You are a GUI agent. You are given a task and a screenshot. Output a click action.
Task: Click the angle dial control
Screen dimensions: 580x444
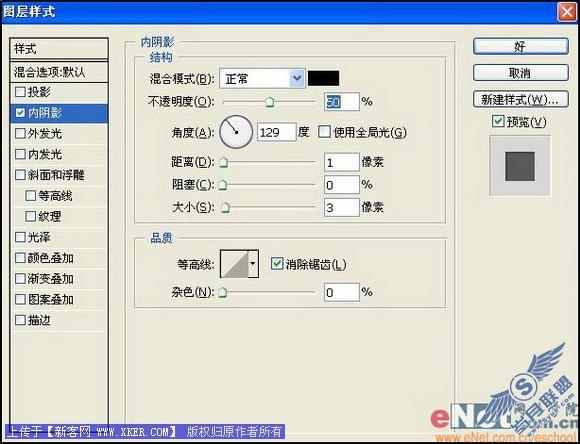[x=236, y=132]
